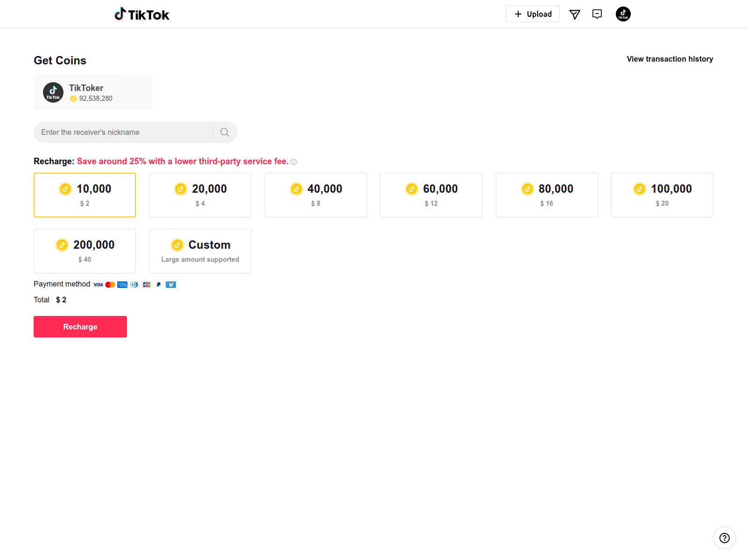
Task: Select the 20,000 coins package
Action: click(x=200, y=195)
